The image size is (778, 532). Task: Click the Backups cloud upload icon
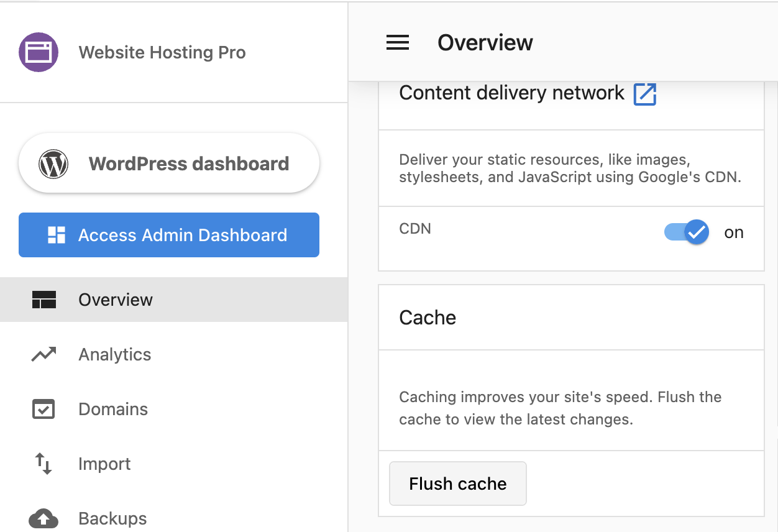tap(43, 518)
